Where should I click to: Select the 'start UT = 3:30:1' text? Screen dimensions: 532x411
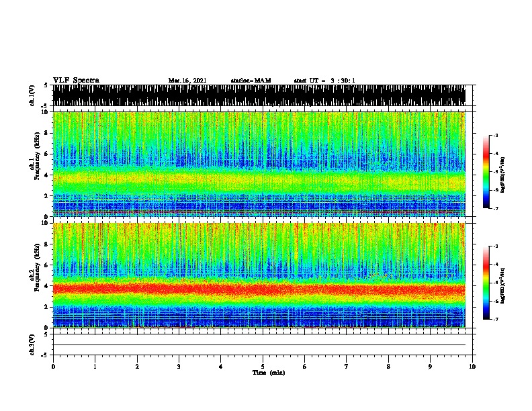tap(324, 81)
